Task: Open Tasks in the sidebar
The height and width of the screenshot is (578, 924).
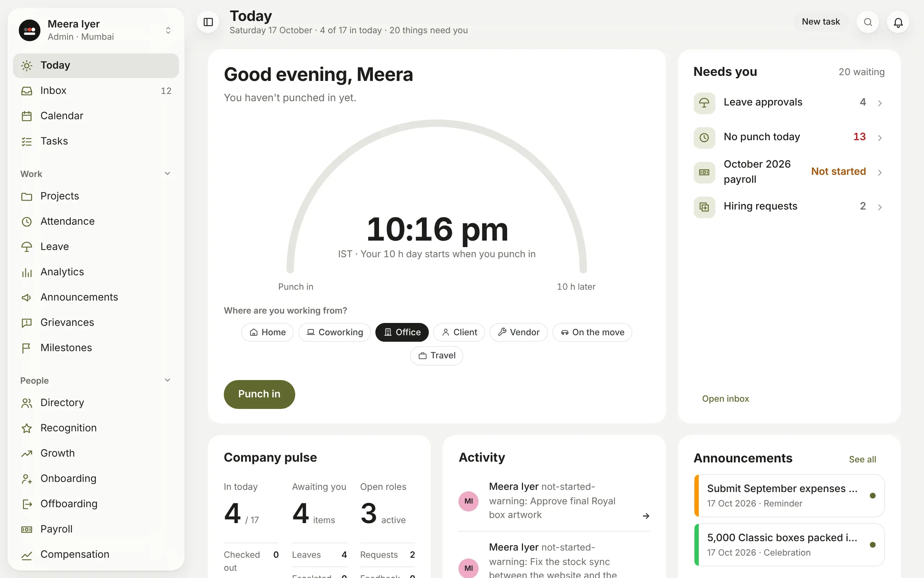Action: tap(96, 141)
